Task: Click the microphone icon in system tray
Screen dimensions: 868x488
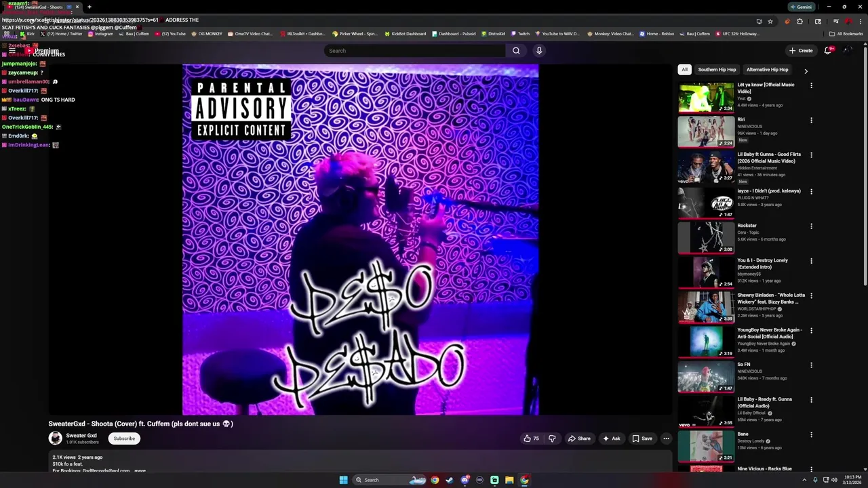Action: point(815,480)
